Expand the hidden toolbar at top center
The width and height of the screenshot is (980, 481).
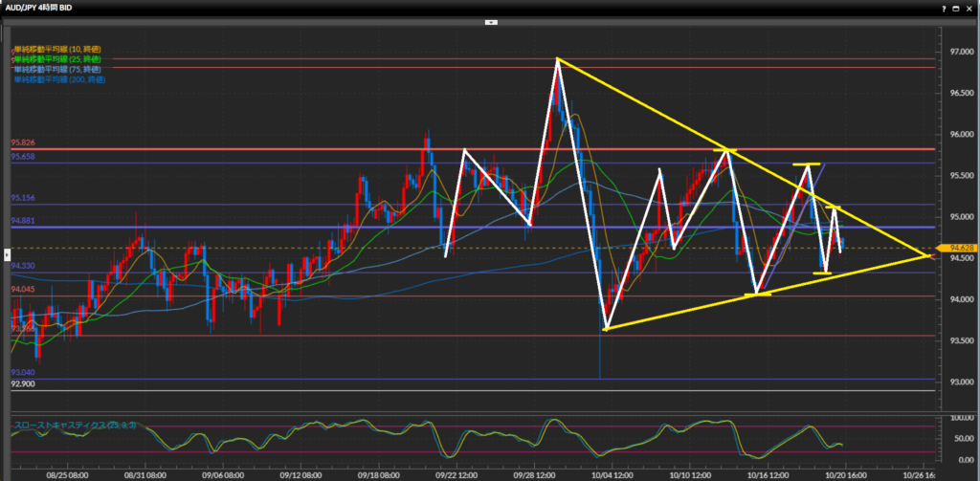pos(490,20)
